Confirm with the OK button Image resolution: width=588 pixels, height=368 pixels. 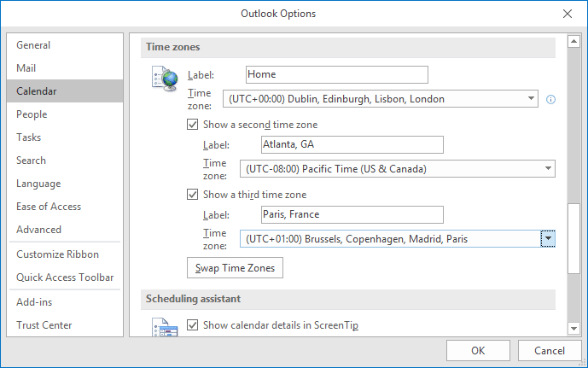coord(478,351)
